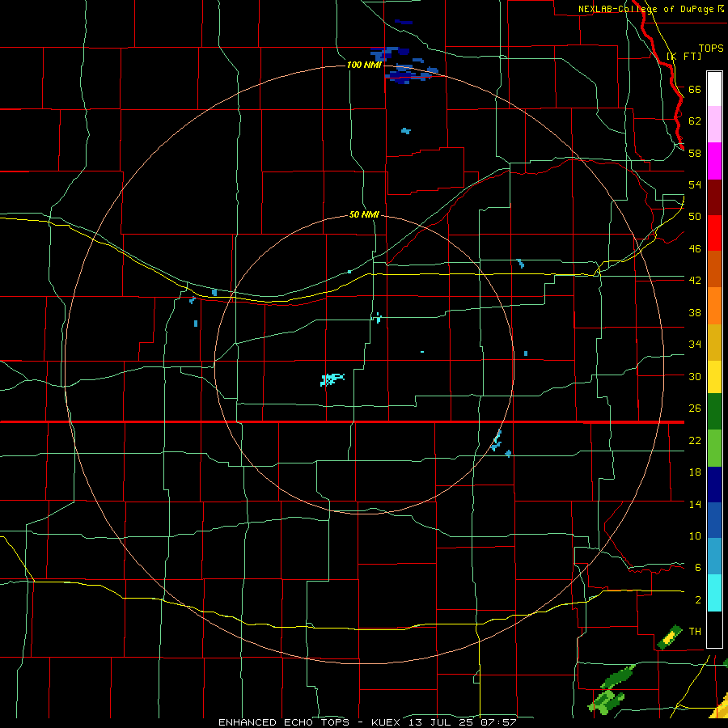
Task: Click the 62 value on the legend
Action: [695, 121]
